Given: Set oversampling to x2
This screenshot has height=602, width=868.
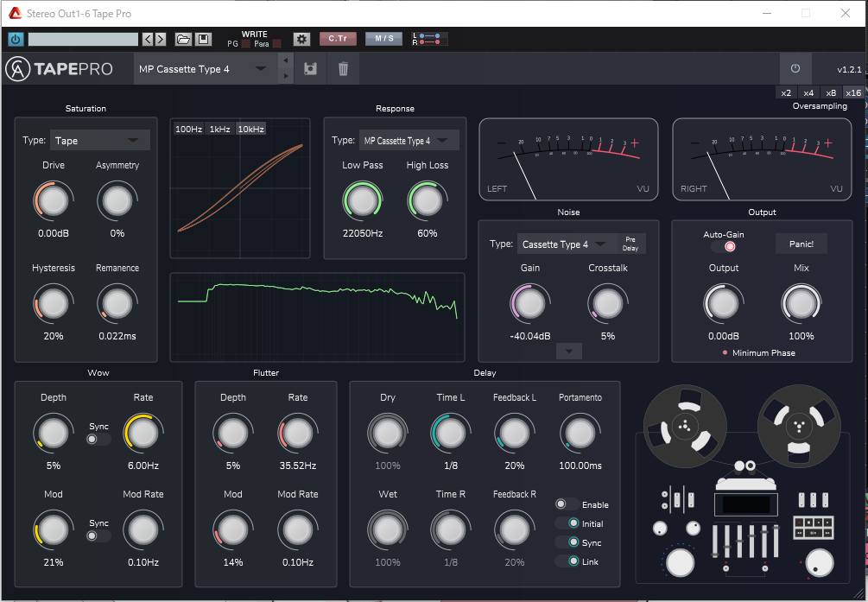Looking at the screenshot, I should (x=785, y=92).
